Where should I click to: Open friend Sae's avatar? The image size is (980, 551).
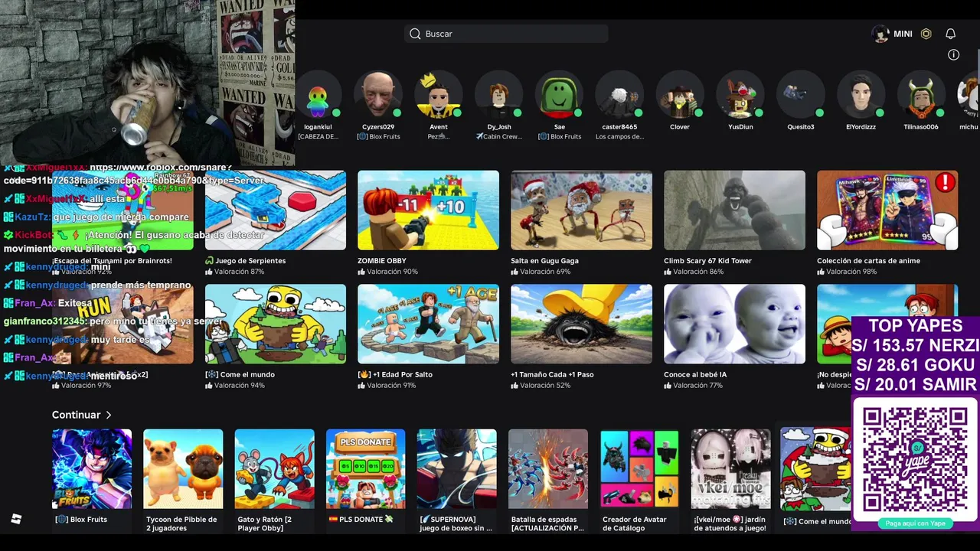559,96
